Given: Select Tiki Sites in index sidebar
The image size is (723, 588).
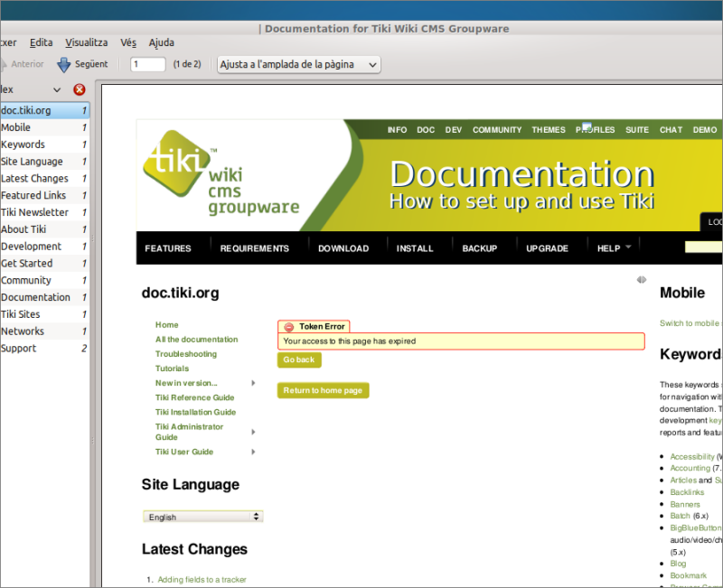Looking at the screenshot, I should point(44,314).
